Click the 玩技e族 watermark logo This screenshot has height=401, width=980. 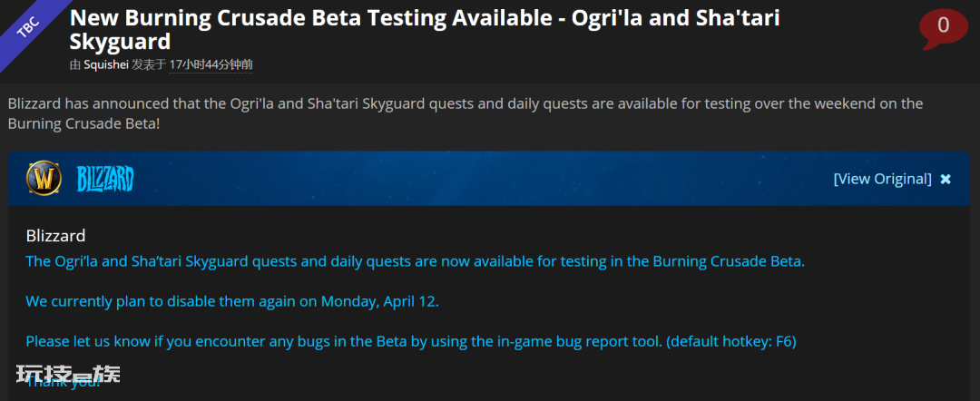tap(68, 374)
